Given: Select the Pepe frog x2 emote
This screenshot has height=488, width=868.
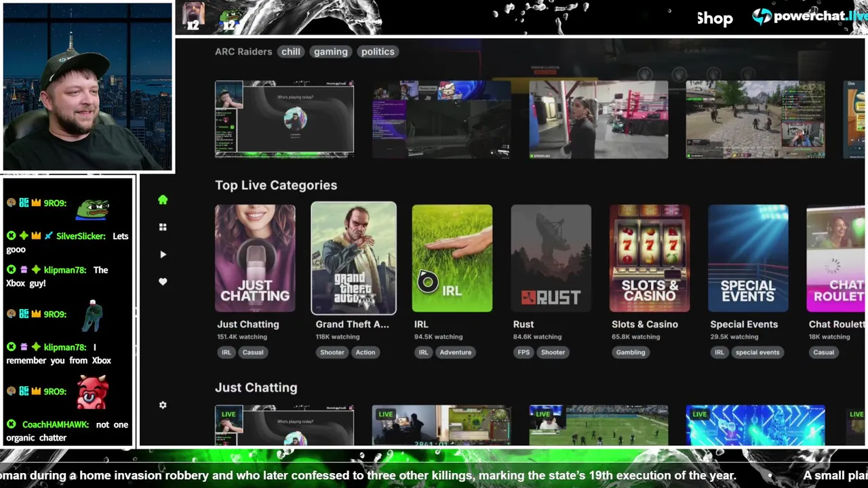Looking at the screenshot, I should coord(230,17).
